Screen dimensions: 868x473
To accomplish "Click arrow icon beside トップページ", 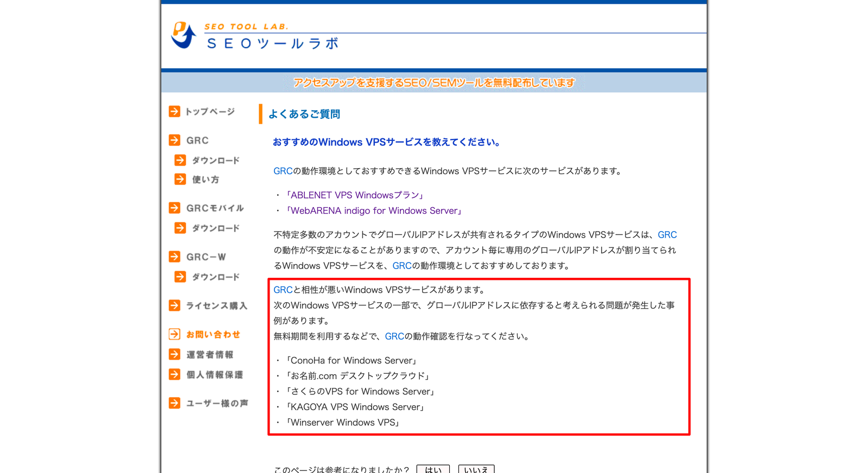I will coord(174,111).
